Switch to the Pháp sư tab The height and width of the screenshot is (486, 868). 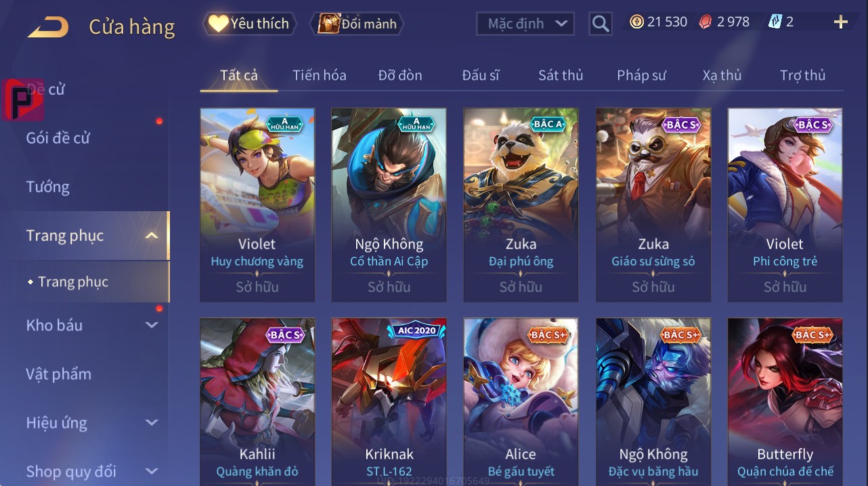coord(641,75)
